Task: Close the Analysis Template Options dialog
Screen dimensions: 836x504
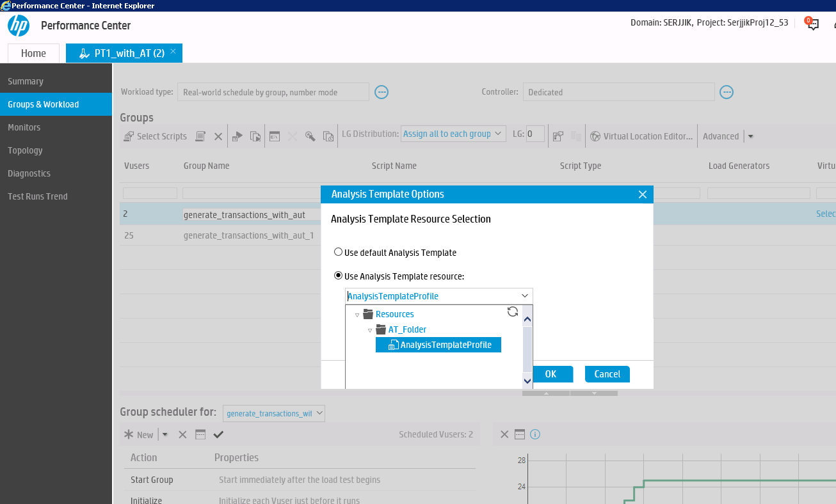Action: [x=643, y=194]
